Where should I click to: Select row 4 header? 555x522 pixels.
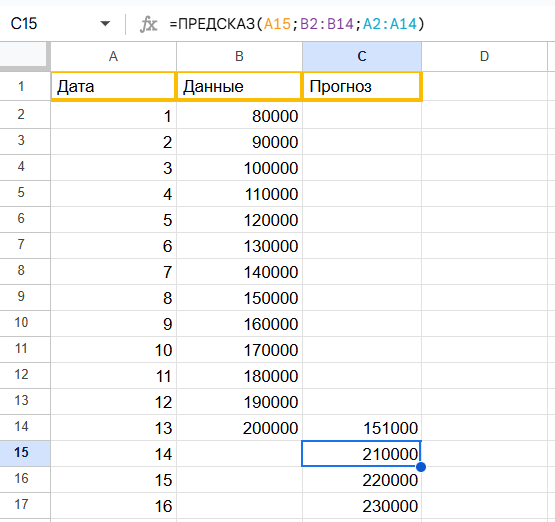[x=21, y=167]
